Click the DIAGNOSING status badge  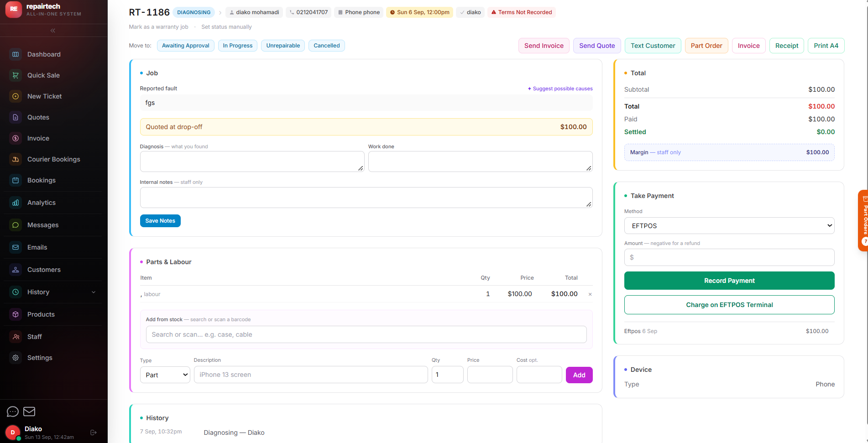[193, 12]
